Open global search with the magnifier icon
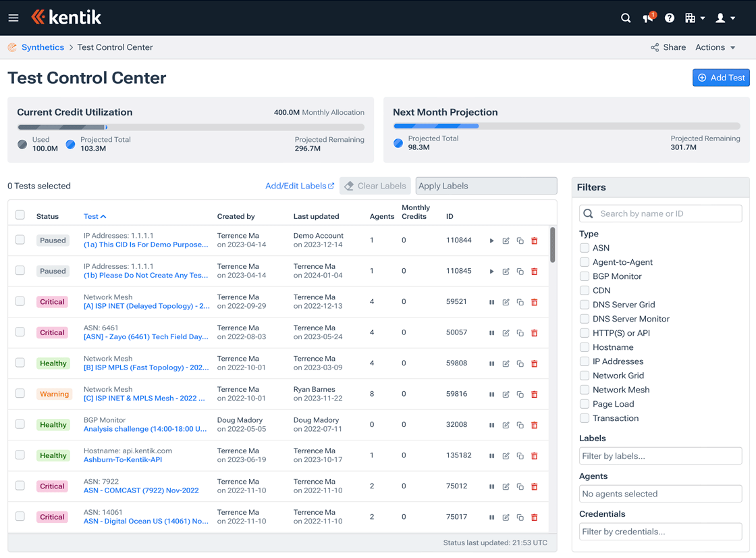 coord(626,18)
